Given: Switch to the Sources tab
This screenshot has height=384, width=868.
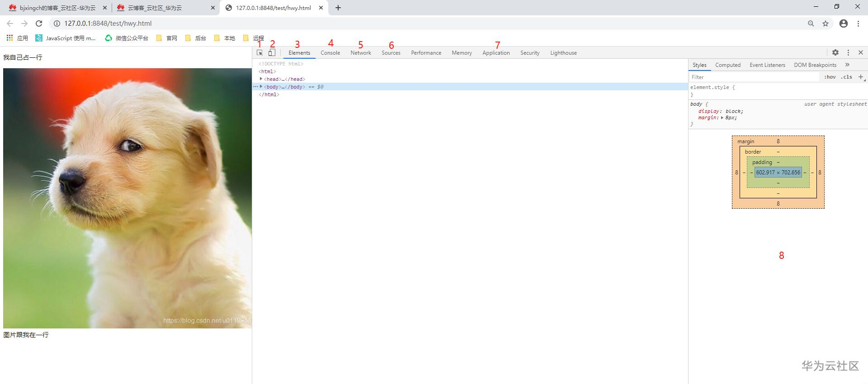Looking at the screenshot, I should click(x=391, y=53).
